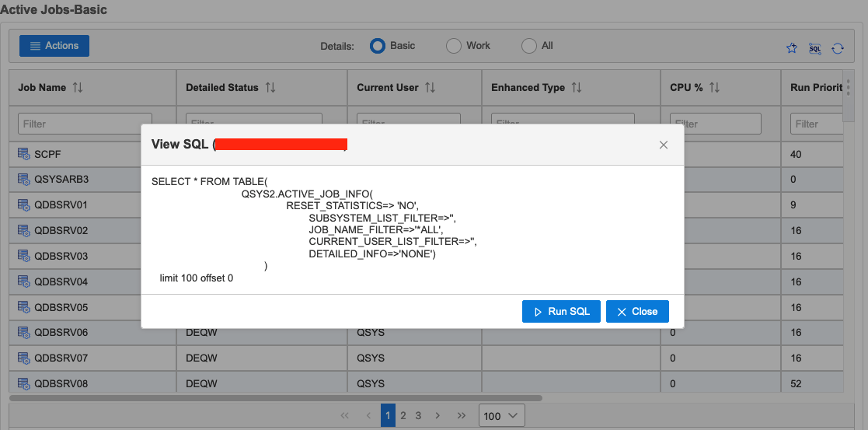This screenshot has height=430, width=868.
Task: Sort by Detailed Status column arrows
Action: point(270,88)
